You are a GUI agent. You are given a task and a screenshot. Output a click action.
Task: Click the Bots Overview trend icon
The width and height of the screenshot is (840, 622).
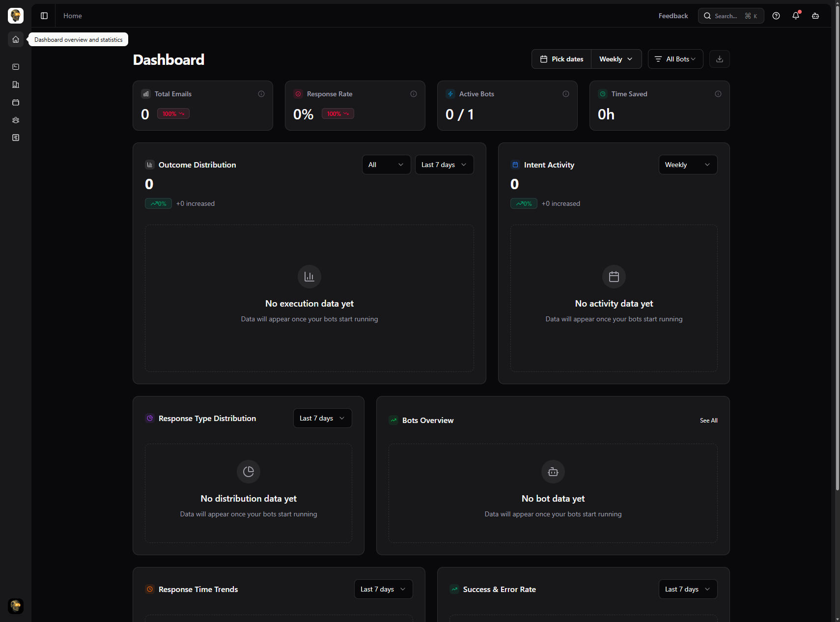pyautogui.click(x=393, y=420)
